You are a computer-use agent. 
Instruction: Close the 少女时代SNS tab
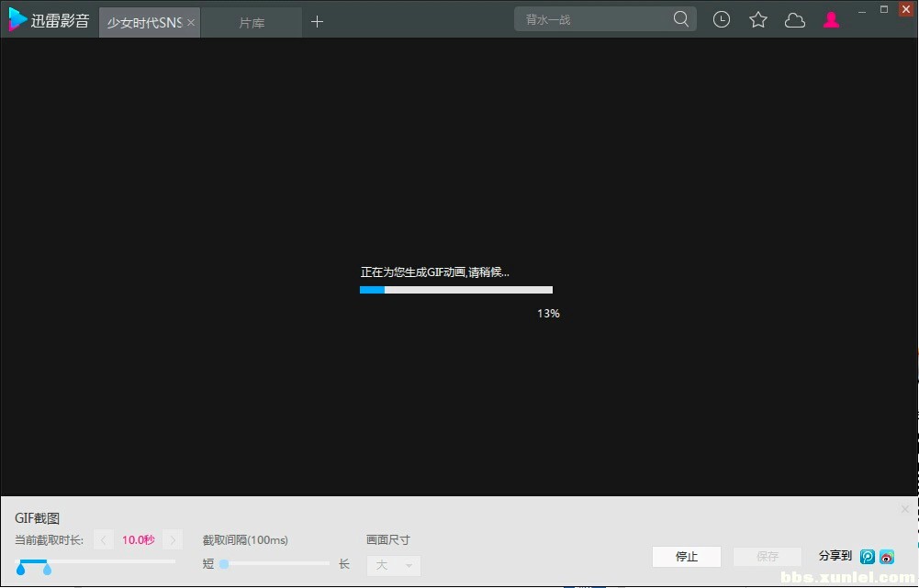pyautogui.click(x=190, y=22)
